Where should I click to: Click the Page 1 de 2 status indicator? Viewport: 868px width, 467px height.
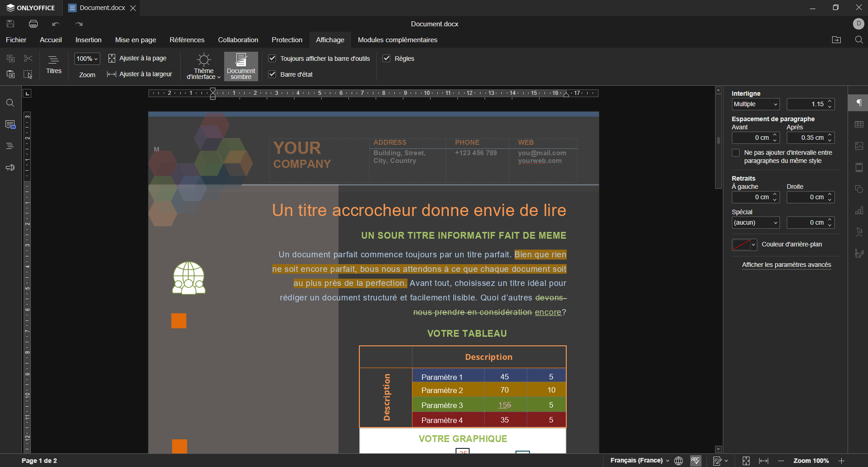coord(39,461)
